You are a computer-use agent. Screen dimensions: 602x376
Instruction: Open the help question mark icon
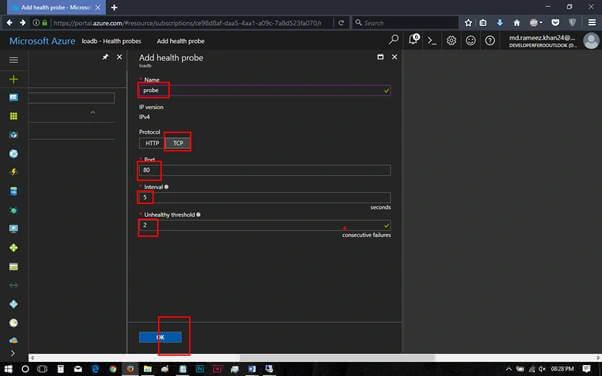(490, 40)
